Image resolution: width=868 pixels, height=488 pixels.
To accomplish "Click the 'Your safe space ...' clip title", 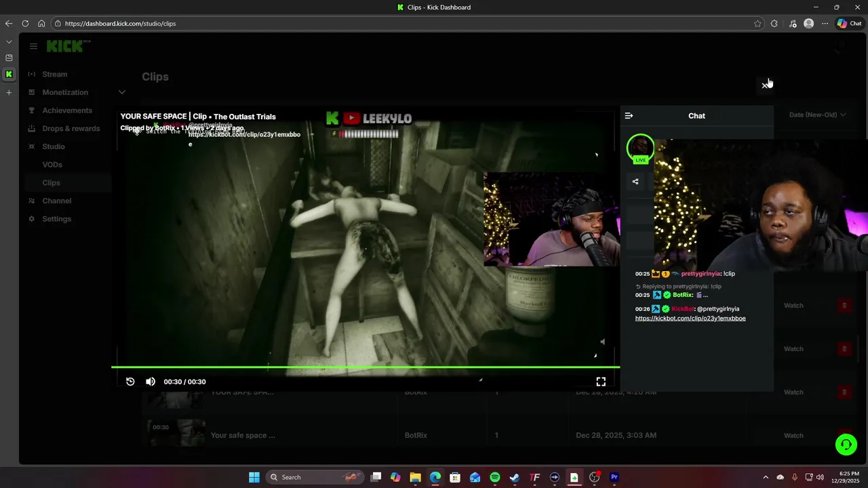I will click(x=243, y=436).
